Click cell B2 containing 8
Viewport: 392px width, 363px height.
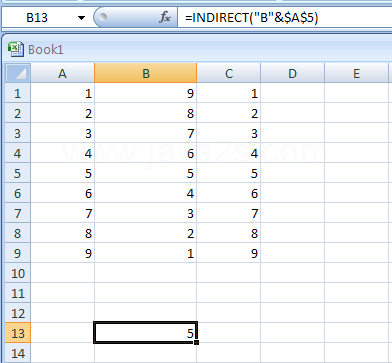pyautogui.click(x=146, y=113)
